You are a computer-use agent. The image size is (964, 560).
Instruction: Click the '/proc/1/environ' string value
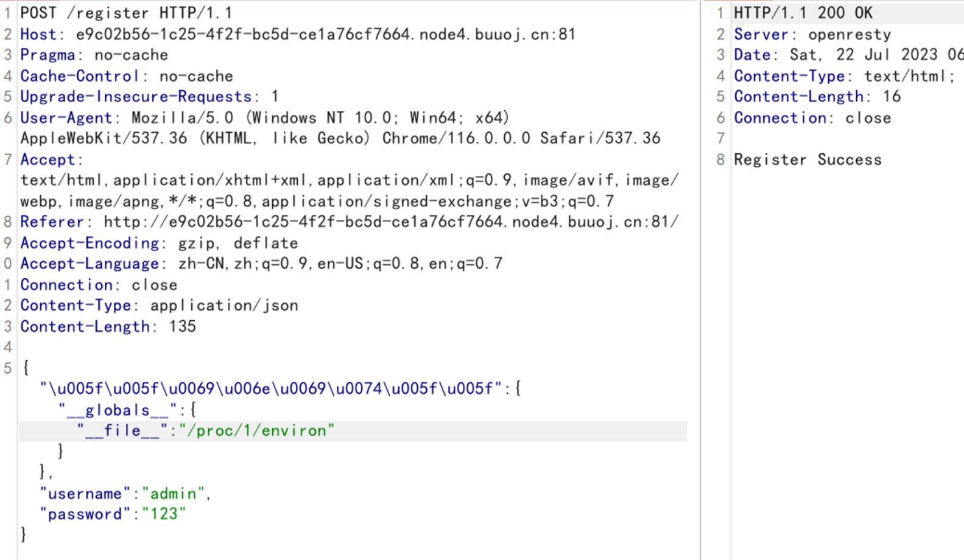click(x=257, y=430)
